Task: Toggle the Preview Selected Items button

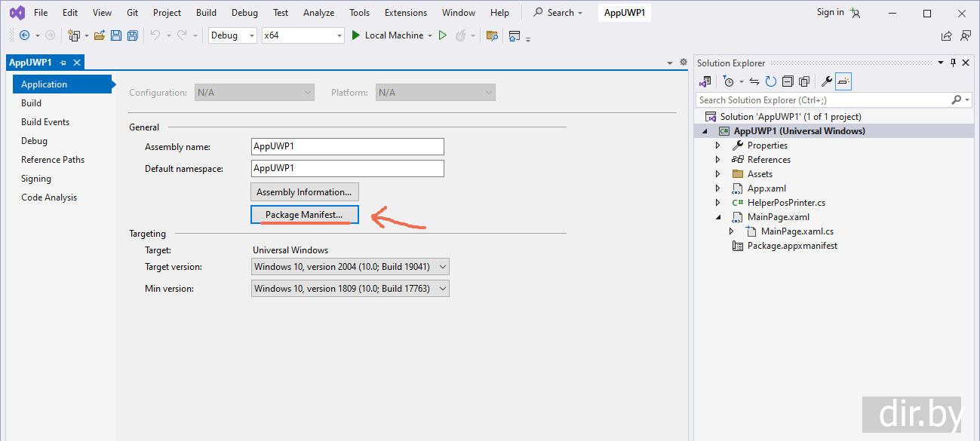Action: tap(843, 81)
